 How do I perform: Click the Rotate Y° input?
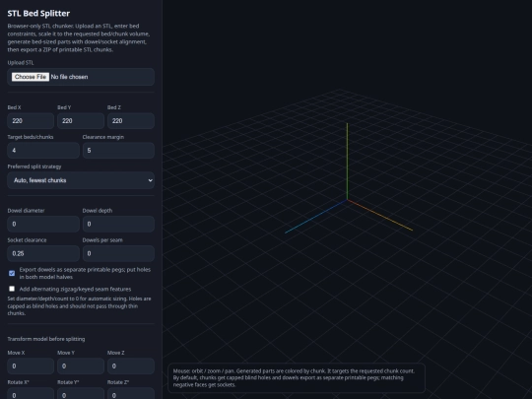[81, 393]
